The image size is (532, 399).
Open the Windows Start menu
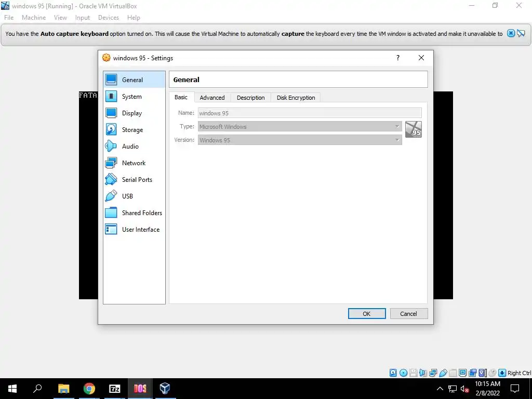coord(12,389)
